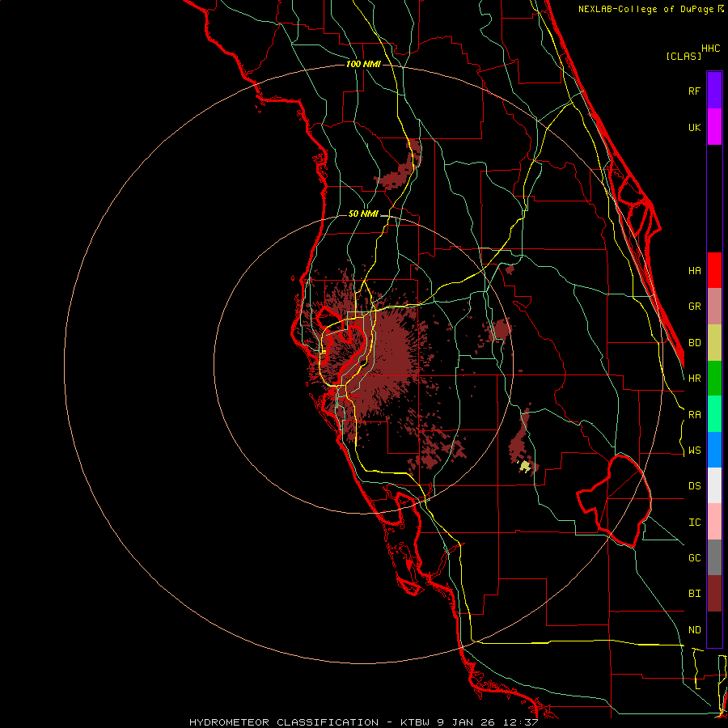The height and width of the screenshot is (728, 728).
Task: Click the IC legend label
Action: [x=694, y=523]
